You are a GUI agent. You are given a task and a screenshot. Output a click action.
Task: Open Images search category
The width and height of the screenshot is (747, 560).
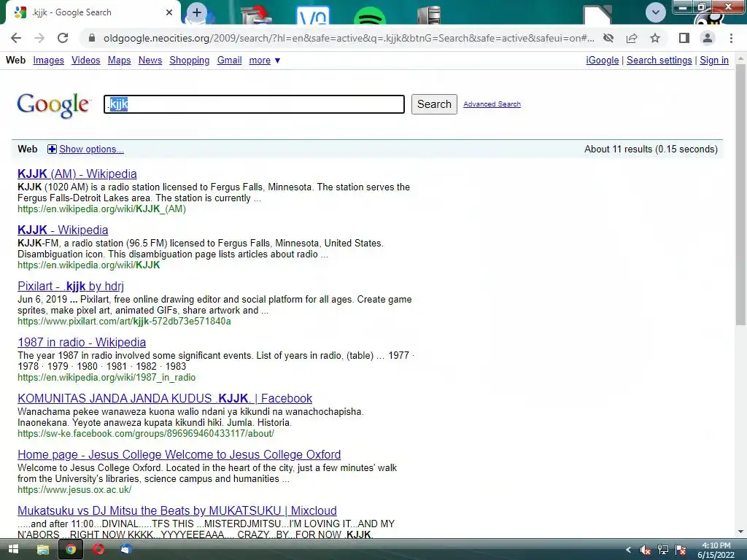[x=49, y=61]
